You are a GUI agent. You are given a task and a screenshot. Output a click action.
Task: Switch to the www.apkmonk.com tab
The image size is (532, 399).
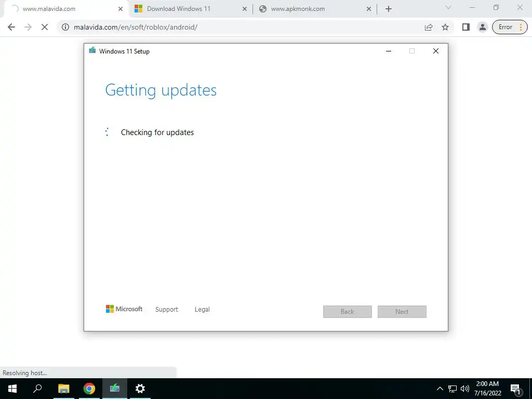(315, 9)
